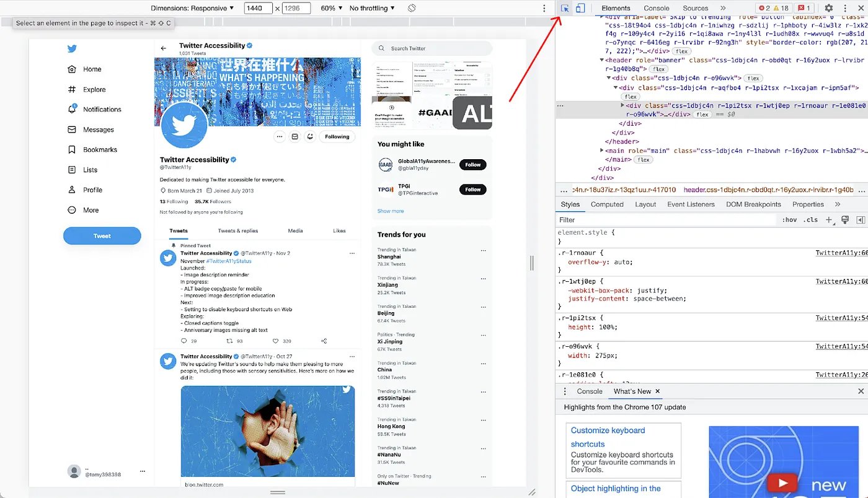This screenshot has width=868, height=498.
Task: Click the bell notify icon on profile
Action: point(310,136)
